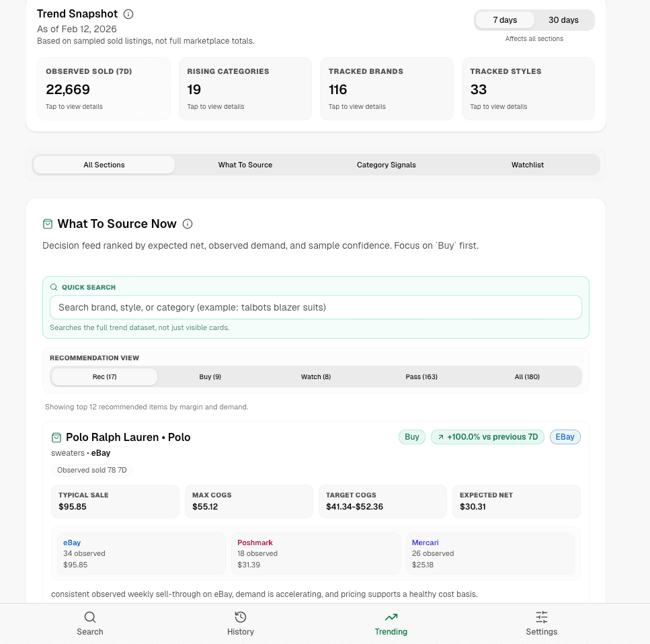Switch the time range to 30 days
This screenshot has width=650, height=644.
563,19
